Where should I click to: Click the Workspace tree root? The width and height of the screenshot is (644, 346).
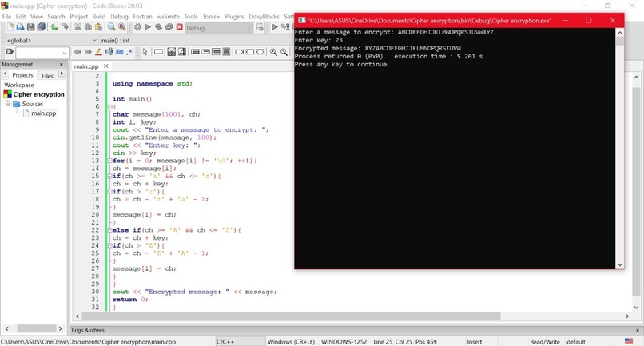(x=19, y=85)
